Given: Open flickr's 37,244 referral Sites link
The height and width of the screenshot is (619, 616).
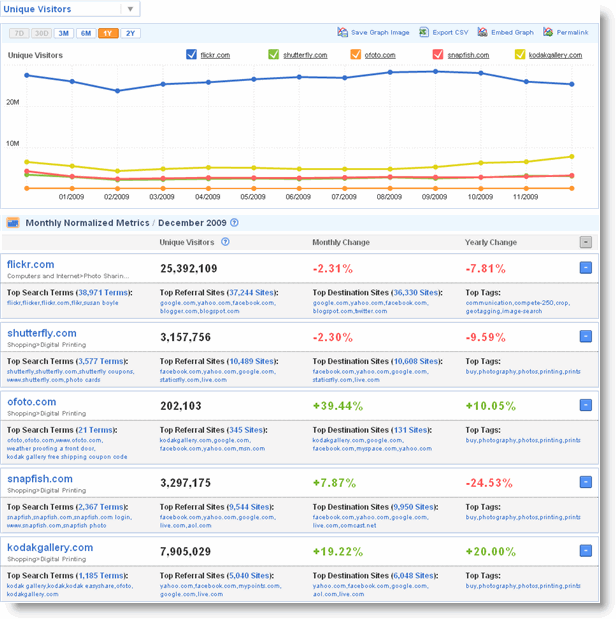Looking at the screenshot, I should click(x=251, y=293).
